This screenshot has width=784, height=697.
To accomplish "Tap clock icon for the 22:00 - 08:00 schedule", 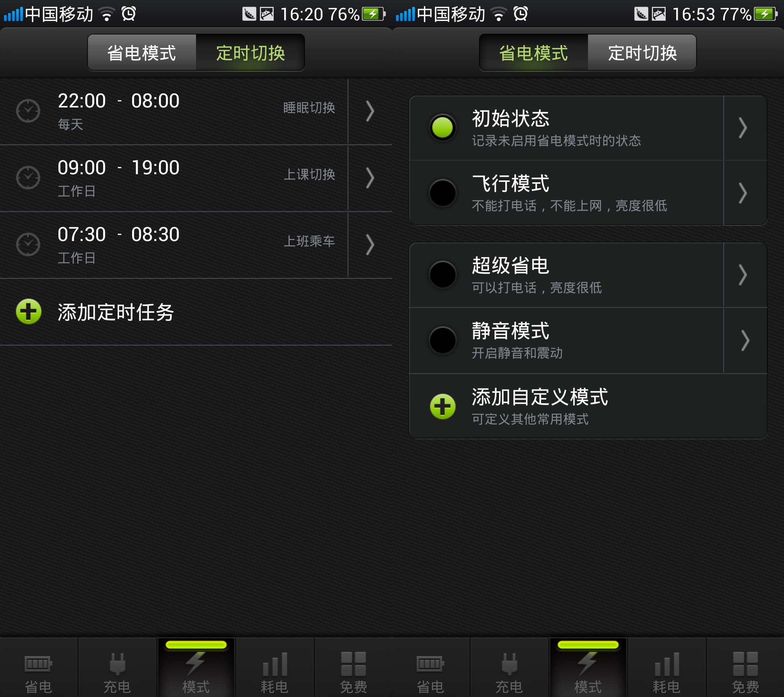I will (x=28, y=111).
